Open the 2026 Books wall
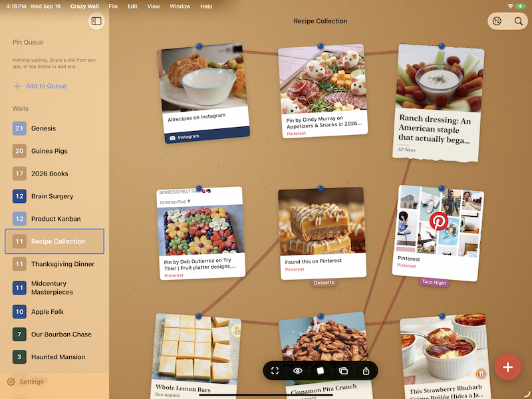Image resolution: width=532 pixels, height=399 pixels. (x=55, y=174)
